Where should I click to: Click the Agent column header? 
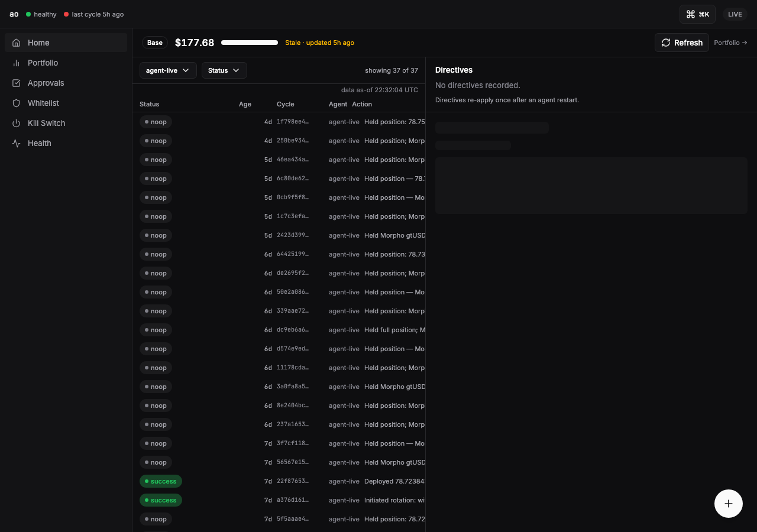pyautogui.click(x=338, y=104)
